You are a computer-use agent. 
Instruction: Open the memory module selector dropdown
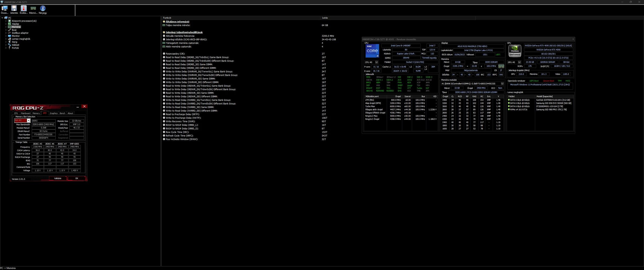pos(502,84)
